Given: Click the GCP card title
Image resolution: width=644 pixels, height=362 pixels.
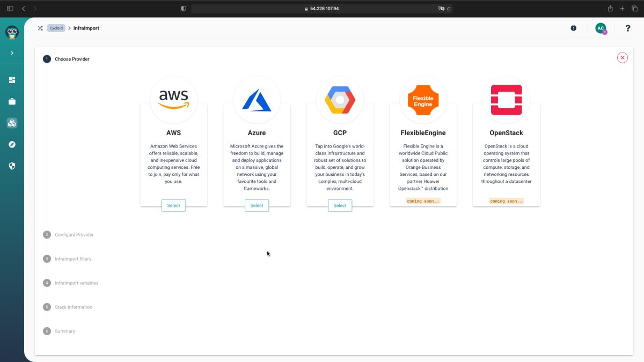Looking at the screenshot, I should (340, 132).
